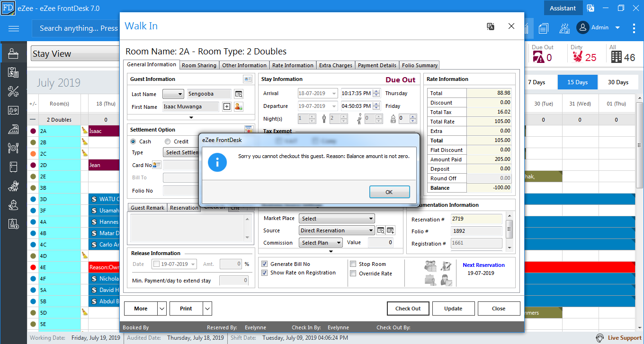Switch to the Rate Information tab
The height and width of the screenshot is (344, 644).
(x=293, y=65)
